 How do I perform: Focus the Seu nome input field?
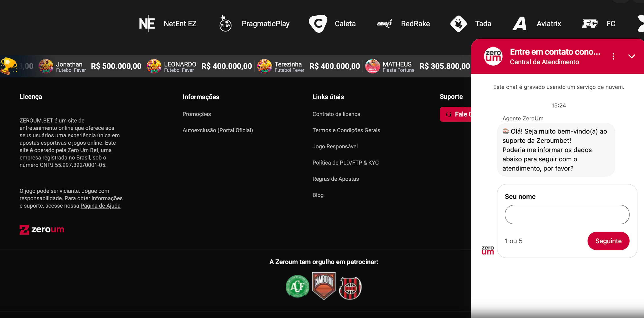click(567, 215)
